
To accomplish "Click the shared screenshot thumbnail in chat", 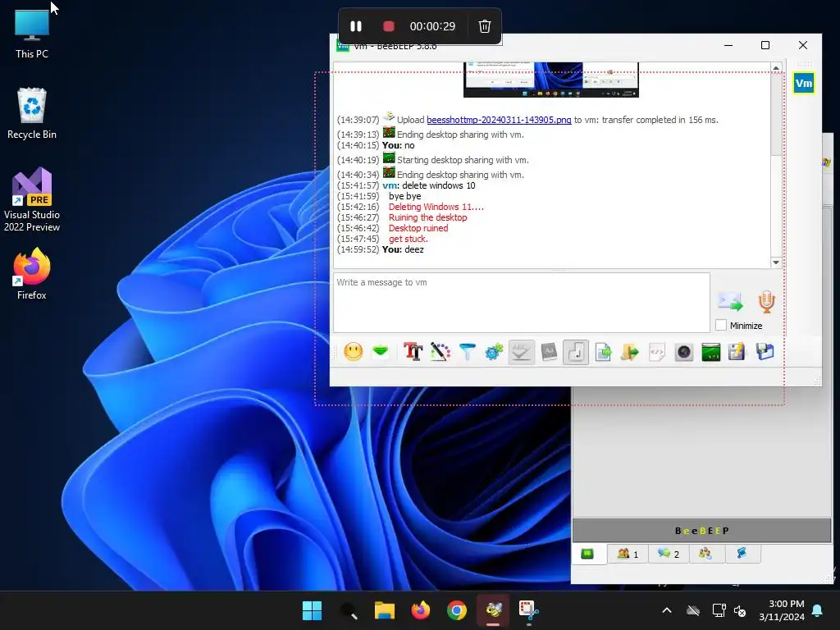I will [550, 80].
